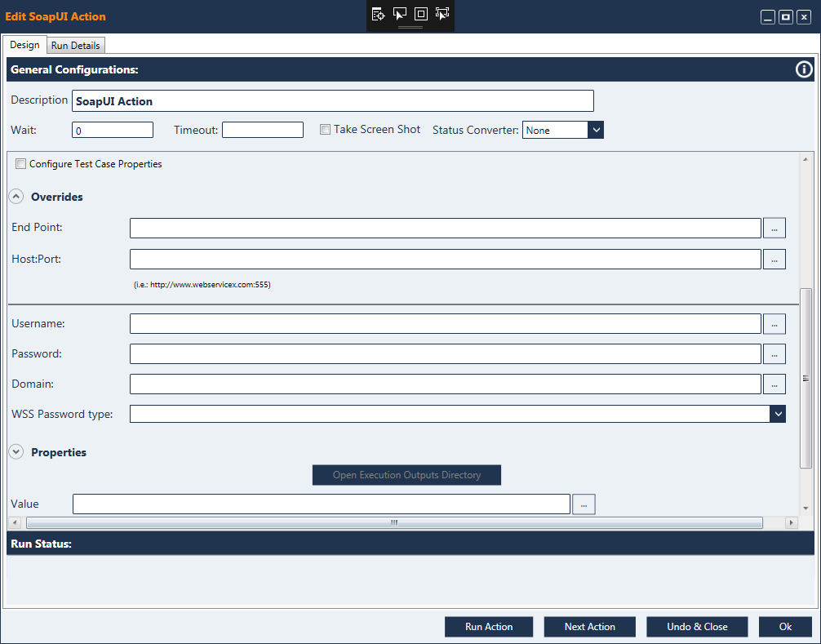Viewport: 821px width, 644px height.
Task: Click the 'Edit SoapUI Action' window title
Action: pos(55,16)
